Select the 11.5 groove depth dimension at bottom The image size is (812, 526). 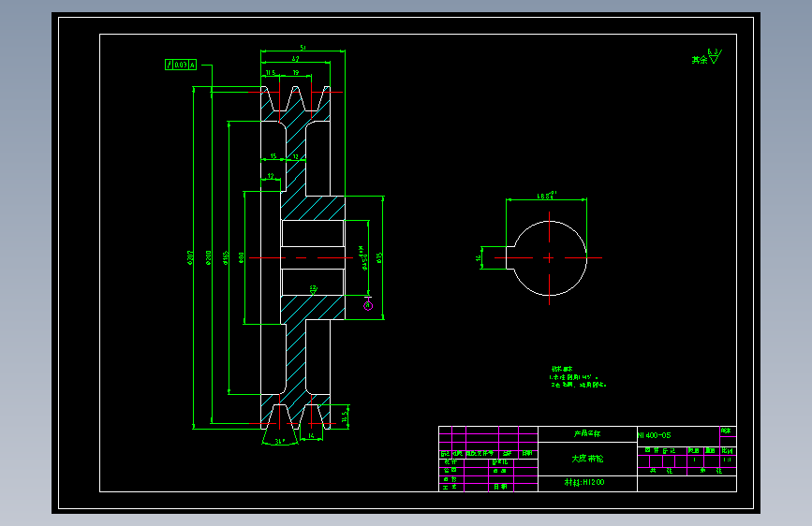click(345, 415)
